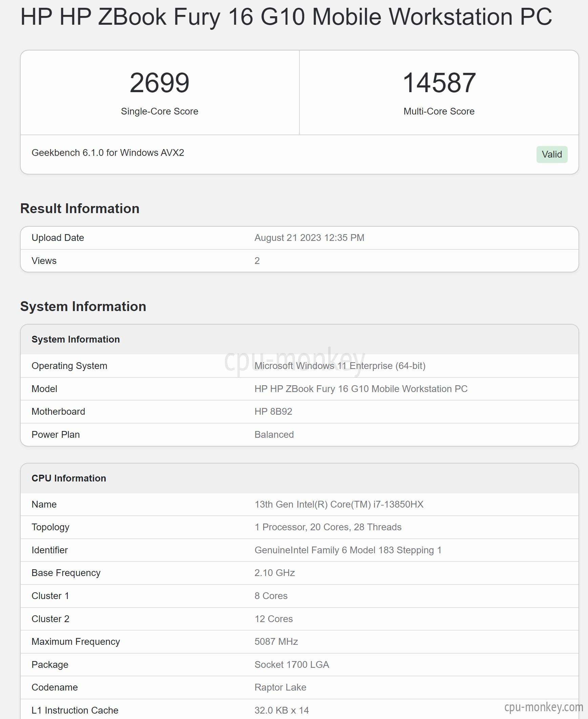Viewport: 588px width, 719px height.
Task: Click the Result Information heading
Action: (x=80, y=208)
